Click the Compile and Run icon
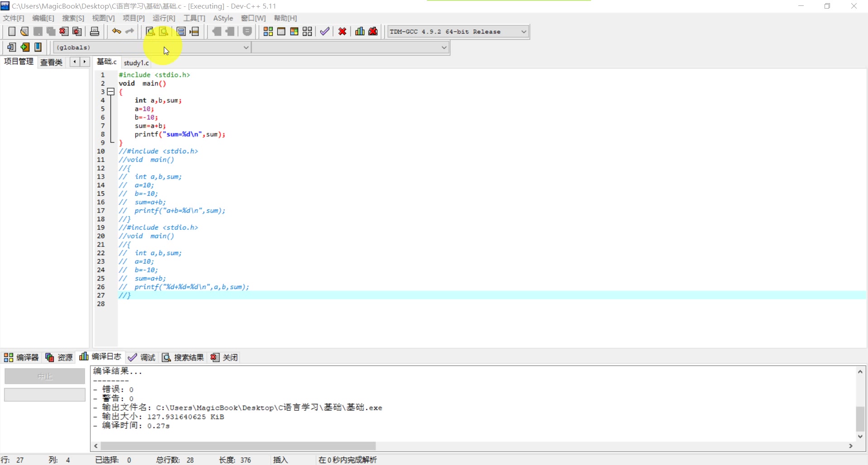The image size is (868, 465). tap(294, 31)
